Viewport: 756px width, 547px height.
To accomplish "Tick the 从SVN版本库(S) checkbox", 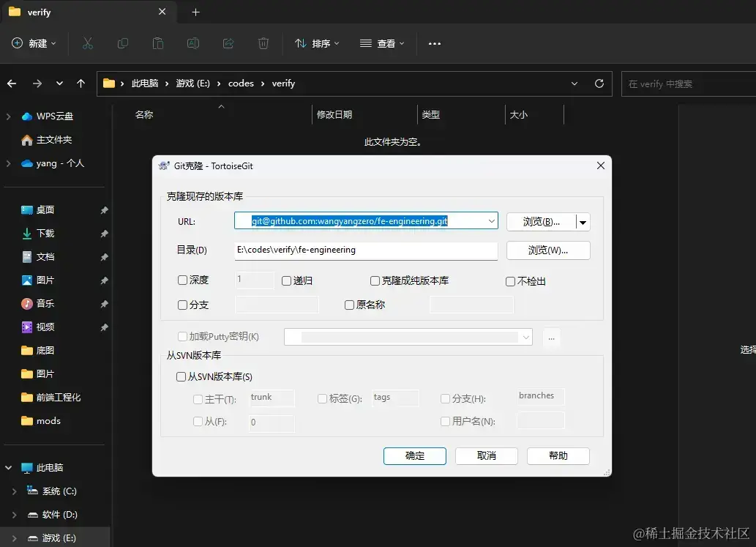I will click(x=181, y=376).
